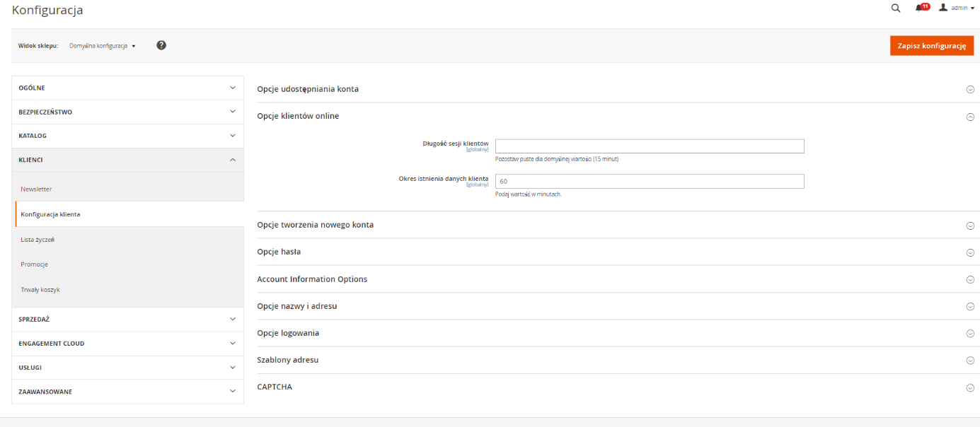980x427 pixels.
Task: Click Account Information Options heading
Action: [312, 279]
